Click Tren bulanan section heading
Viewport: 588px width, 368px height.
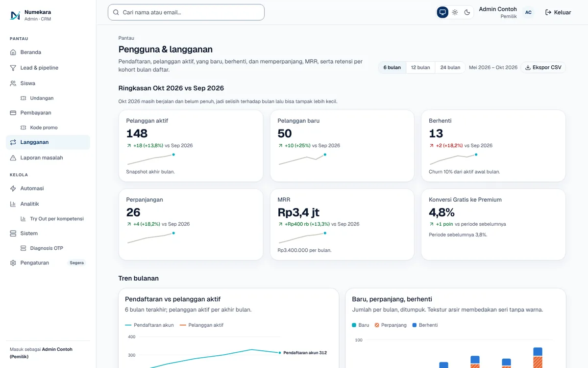coord(139,278)
